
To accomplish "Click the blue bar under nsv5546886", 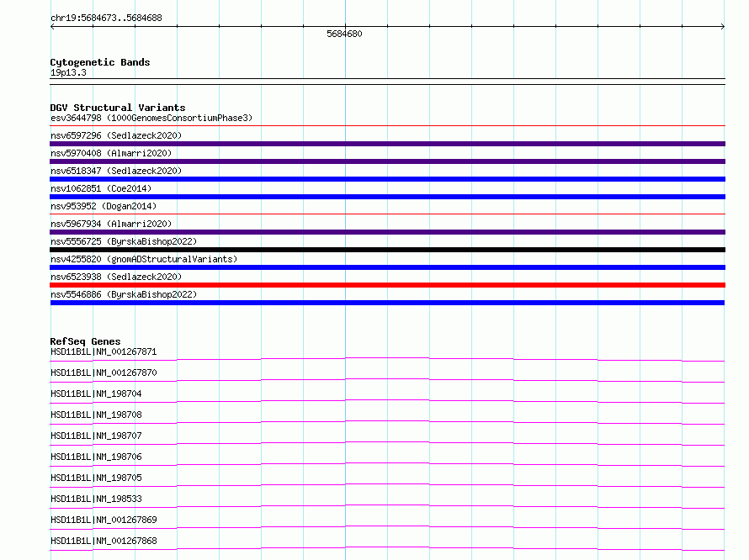I will tap(387, 303).
